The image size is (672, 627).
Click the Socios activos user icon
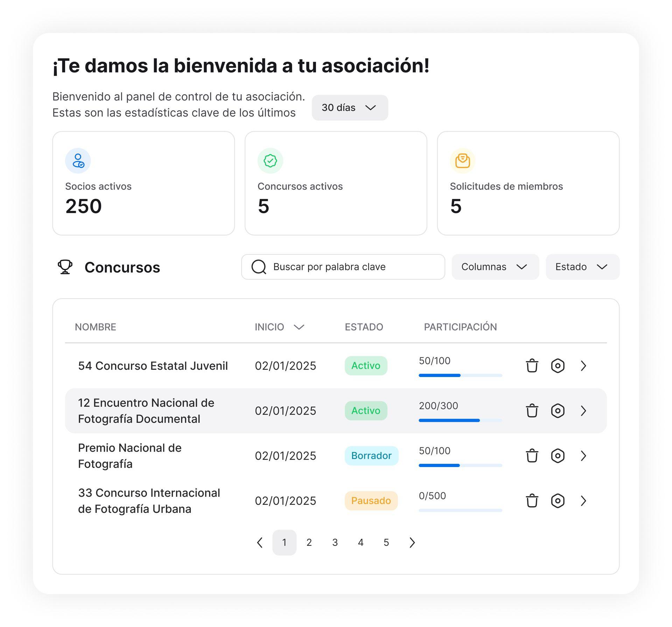click(78, 161)
